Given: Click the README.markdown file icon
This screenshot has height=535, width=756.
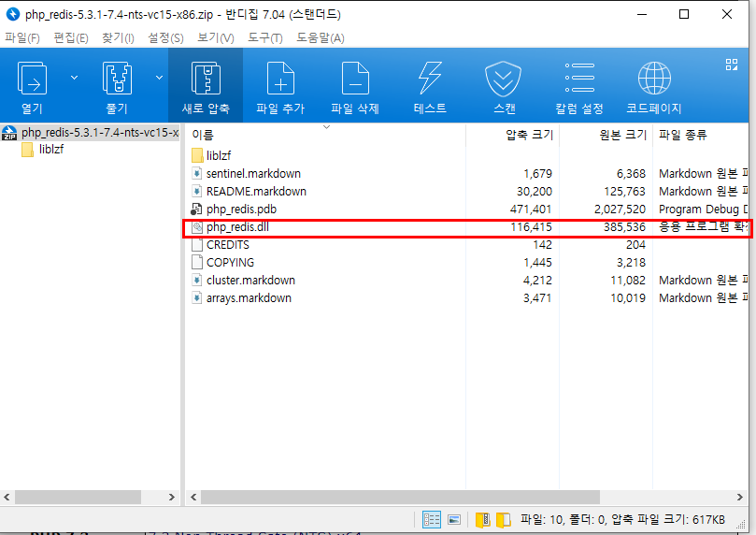Looking at the screenshot, I should coord(197,191).
